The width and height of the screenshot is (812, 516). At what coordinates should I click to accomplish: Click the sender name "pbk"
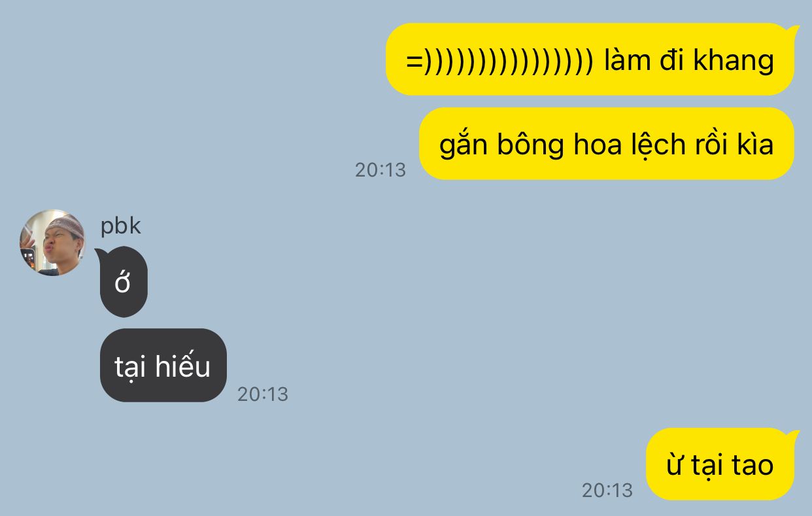tap(120, 226)
